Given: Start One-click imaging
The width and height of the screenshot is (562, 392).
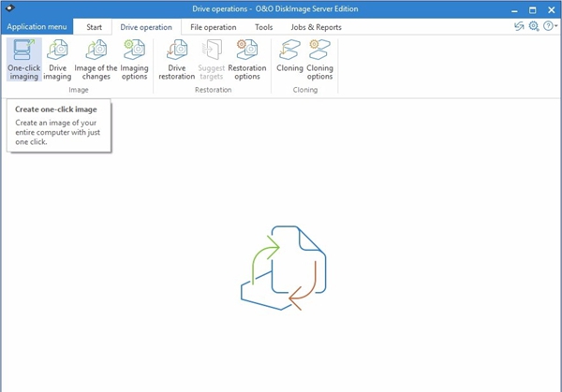Looking at the screenshot, I should point(24,60).
